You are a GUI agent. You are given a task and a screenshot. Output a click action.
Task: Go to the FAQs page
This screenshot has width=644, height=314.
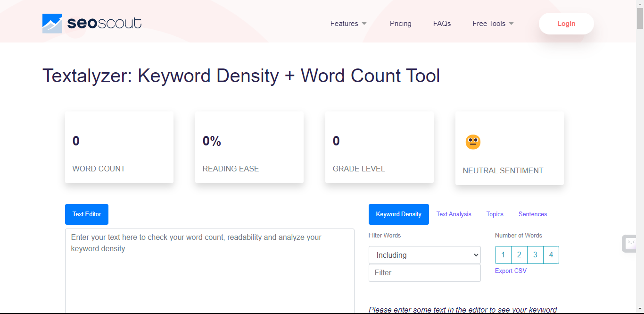442,24
